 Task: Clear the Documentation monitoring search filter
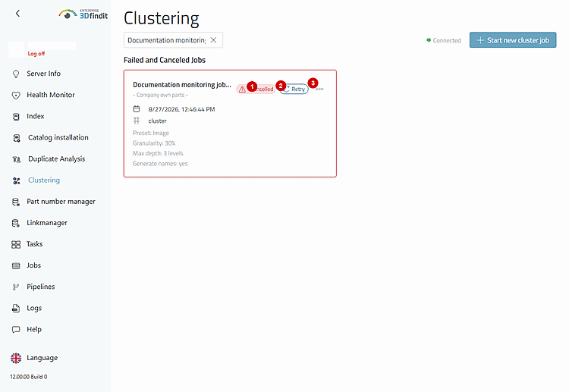(x=213, y=40)
